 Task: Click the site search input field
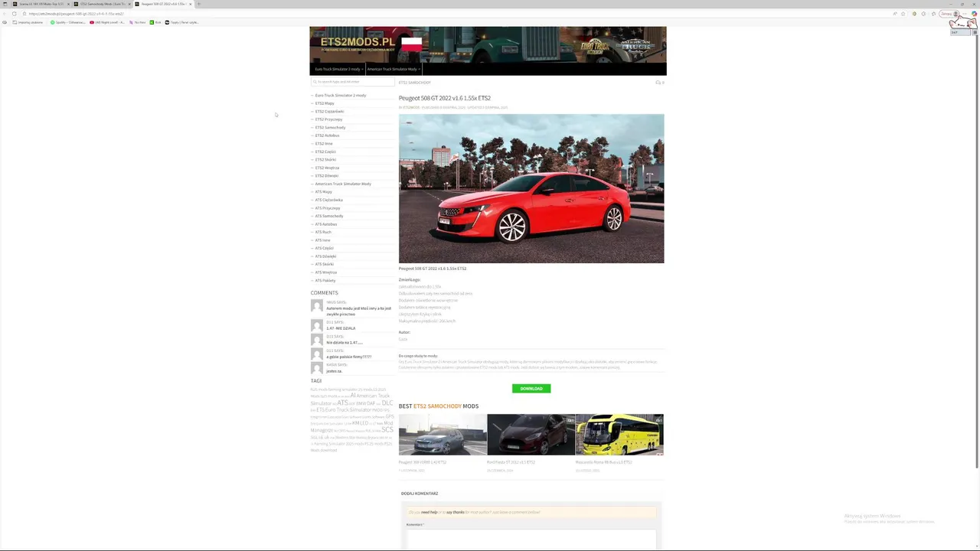pos(352,82)
